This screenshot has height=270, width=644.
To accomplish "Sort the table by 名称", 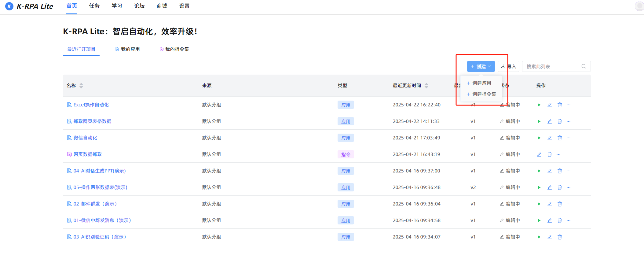I will click(81, 86).
